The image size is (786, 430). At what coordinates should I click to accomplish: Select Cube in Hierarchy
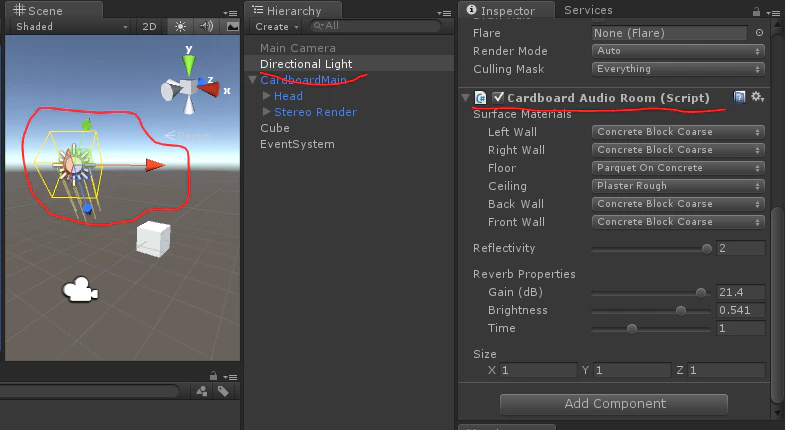click(275, 128)
